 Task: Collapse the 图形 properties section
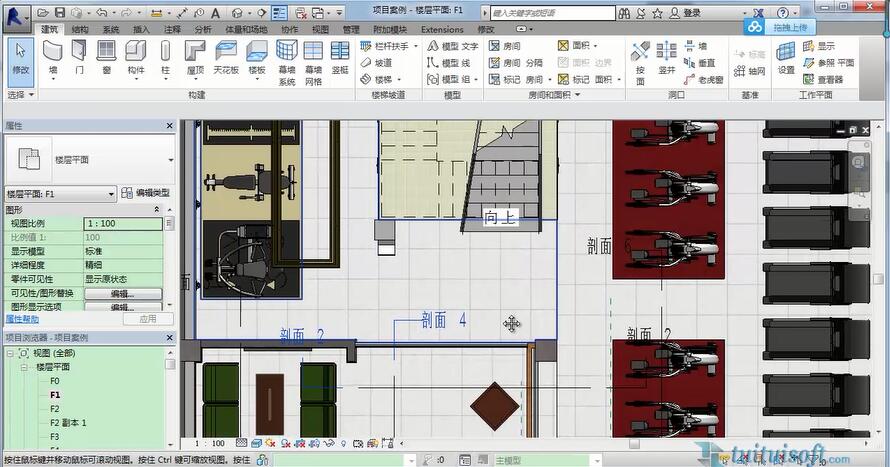tap(156, 210)
